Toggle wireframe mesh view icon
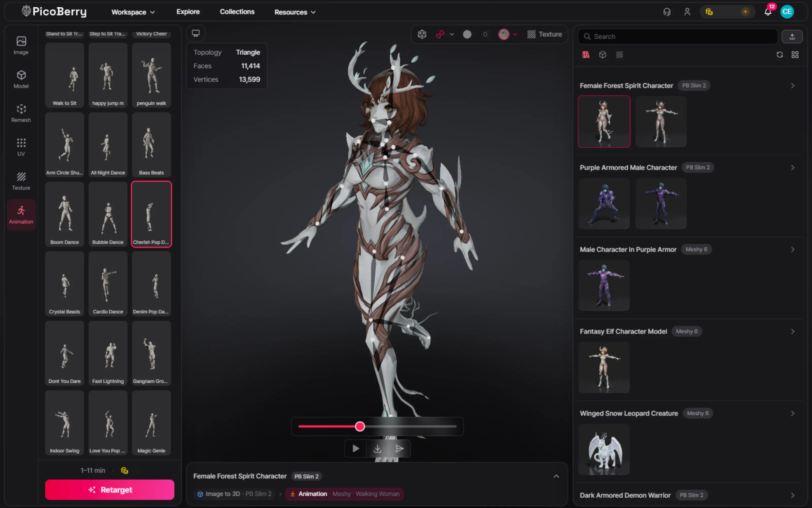 coord(422,34)
